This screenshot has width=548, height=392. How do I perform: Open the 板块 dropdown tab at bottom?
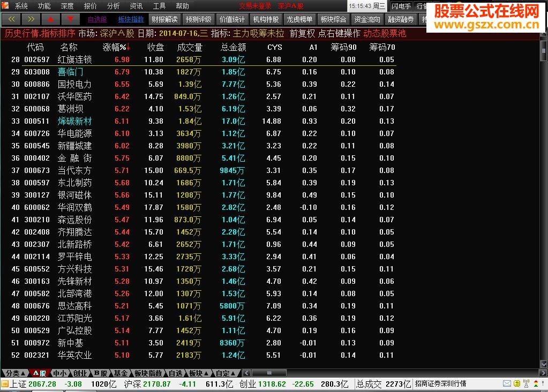click(198, 373)
